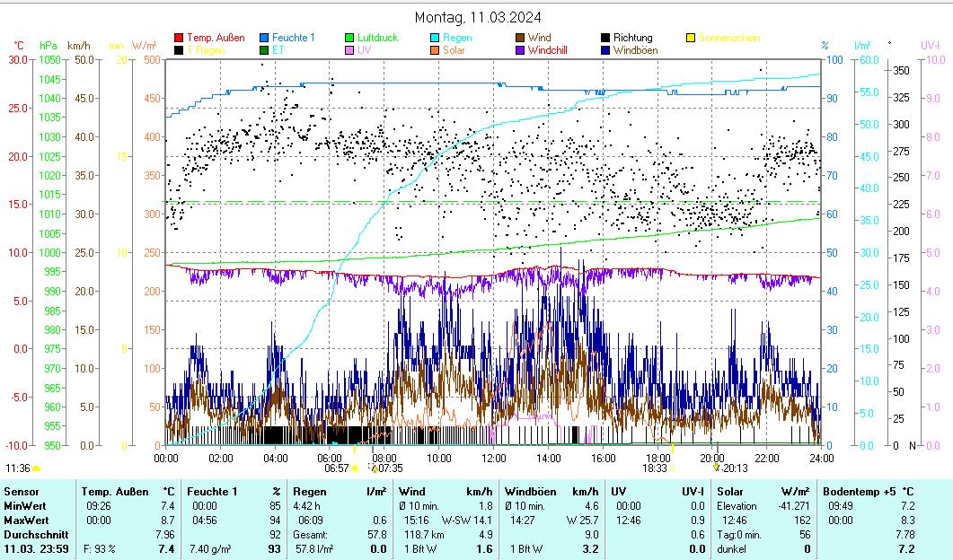953x560 pixels.
Task: Click the date title Montag, 11.03.2024
Action: click(478, 17)
